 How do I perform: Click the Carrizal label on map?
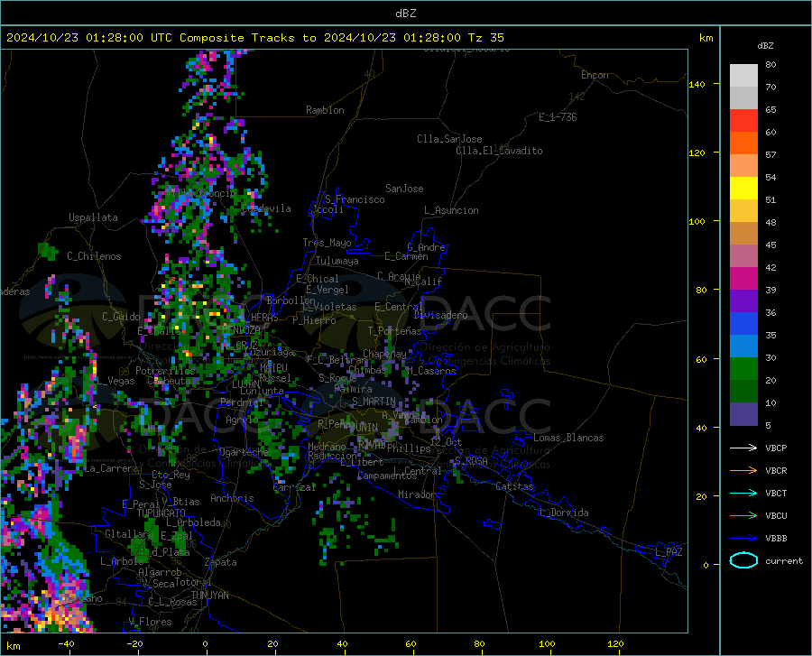point(294,487)
